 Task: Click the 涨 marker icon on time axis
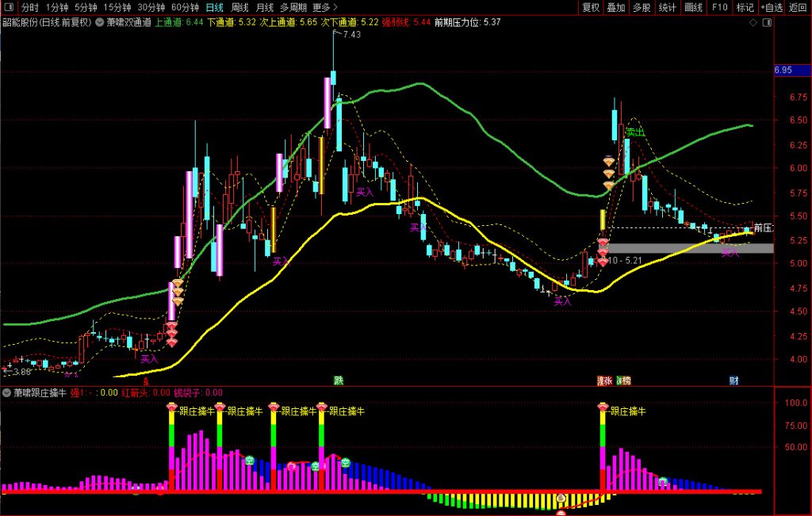tap(604, 380)
